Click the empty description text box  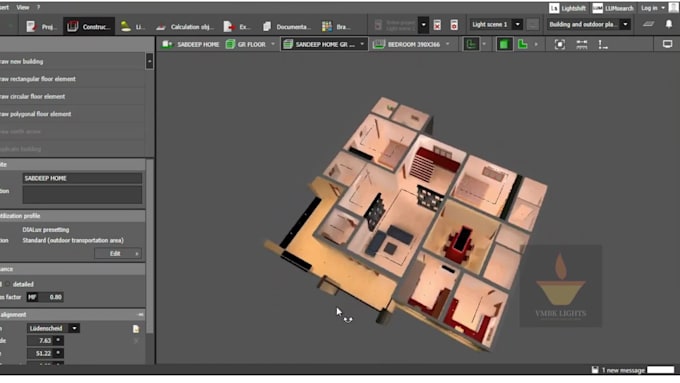(x=82, y=195)
